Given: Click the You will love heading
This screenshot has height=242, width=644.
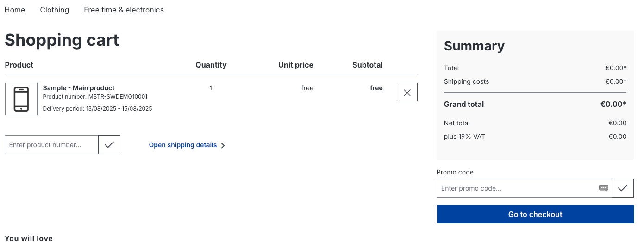Looking at the screenshot, I should pyautogui.click(x=29, y=238).
